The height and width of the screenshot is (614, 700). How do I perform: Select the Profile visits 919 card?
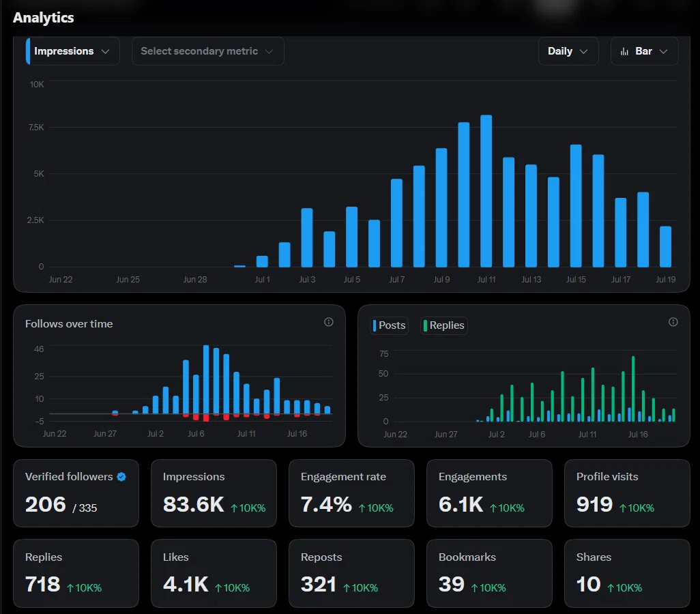pos(627,493)
